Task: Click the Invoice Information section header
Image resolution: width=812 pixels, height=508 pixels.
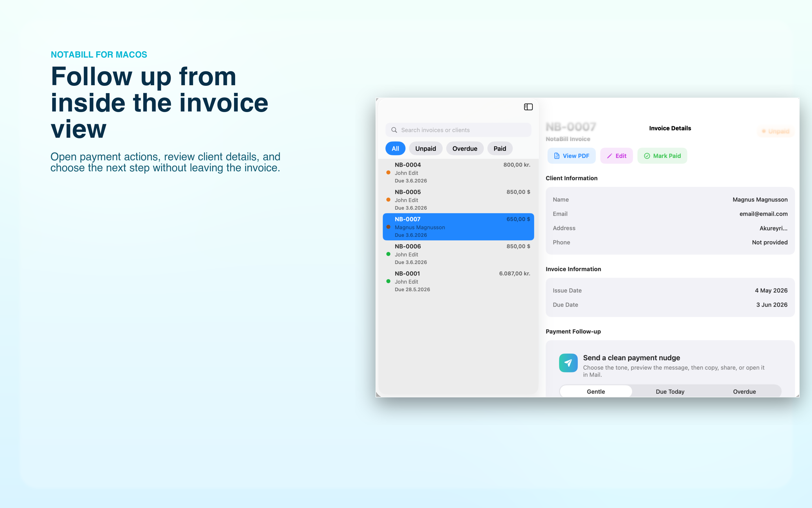Action: (x=573, y=269)
